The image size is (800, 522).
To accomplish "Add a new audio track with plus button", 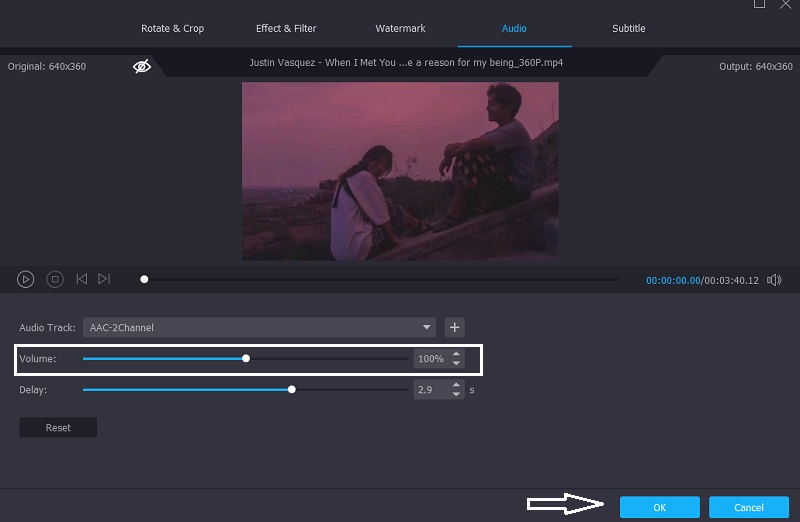I will point(454,327).
